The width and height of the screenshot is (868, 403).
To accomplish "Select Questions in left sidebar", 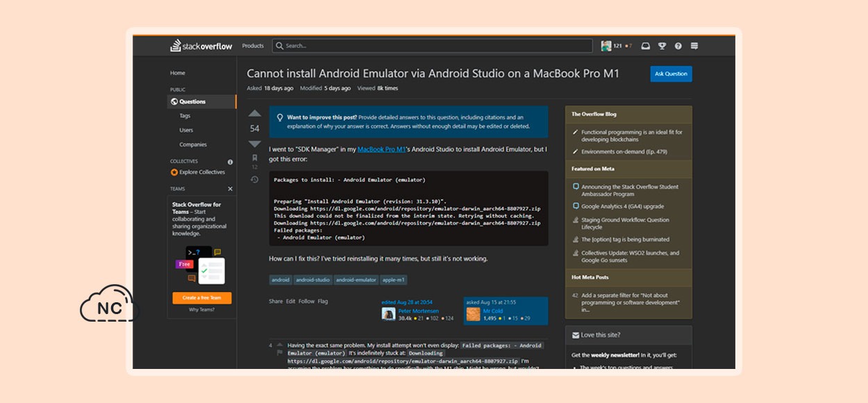I will (202, 101).
